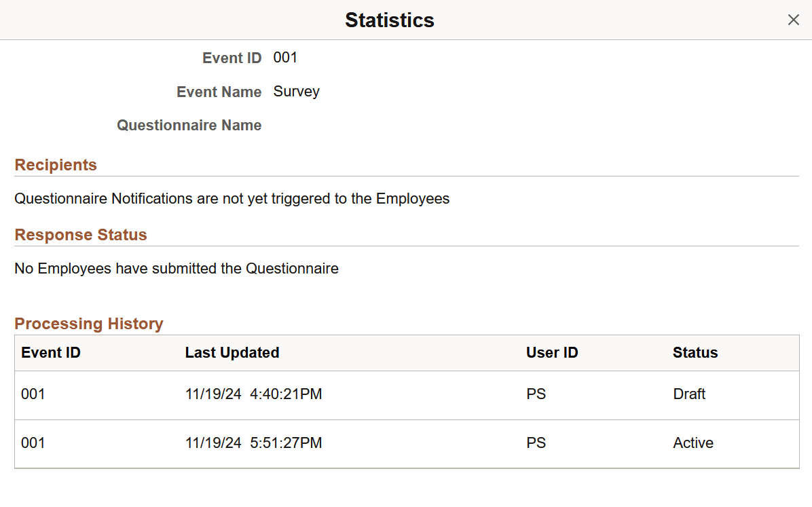Select the Event ID column header

tap(50, 352)
